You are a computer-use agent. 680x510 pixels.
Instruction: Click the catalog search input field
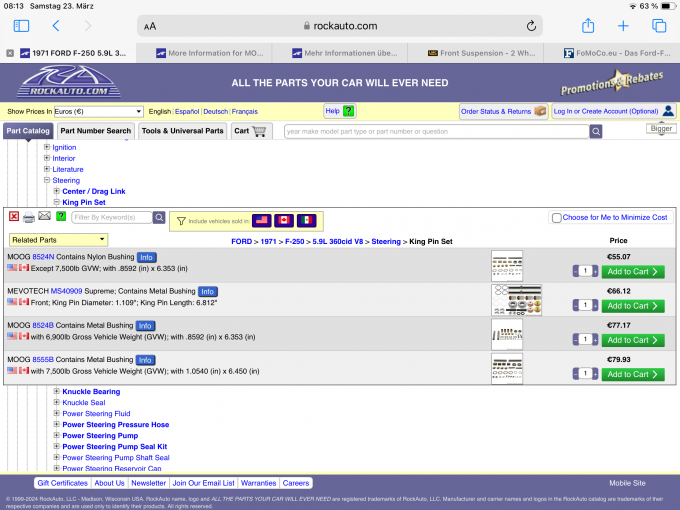(436, 131)
